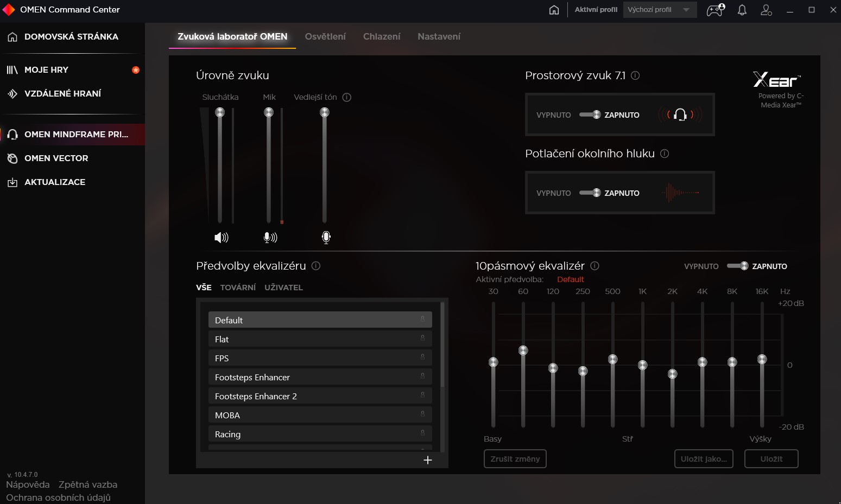841x504 pixels.
Task: Switch to Osvětlení tab
Action: coord(325,36)
